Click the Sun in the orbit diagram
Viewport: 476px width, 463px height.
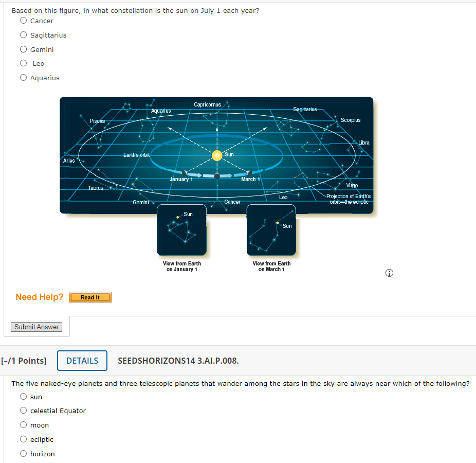(217, 155)
